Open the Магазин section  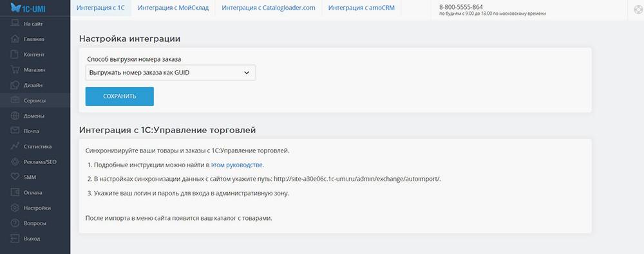[x=35, y=69]
